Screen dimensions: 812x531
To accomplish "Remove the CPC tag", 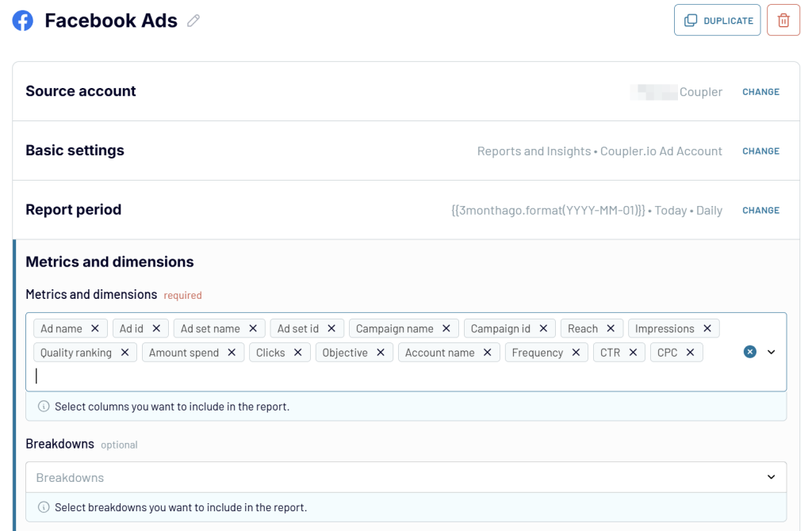I will tap(691, 353).
